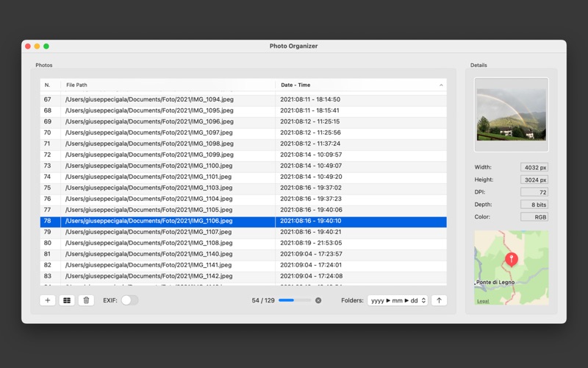Click the Legal link on the map

click(483, 301)
